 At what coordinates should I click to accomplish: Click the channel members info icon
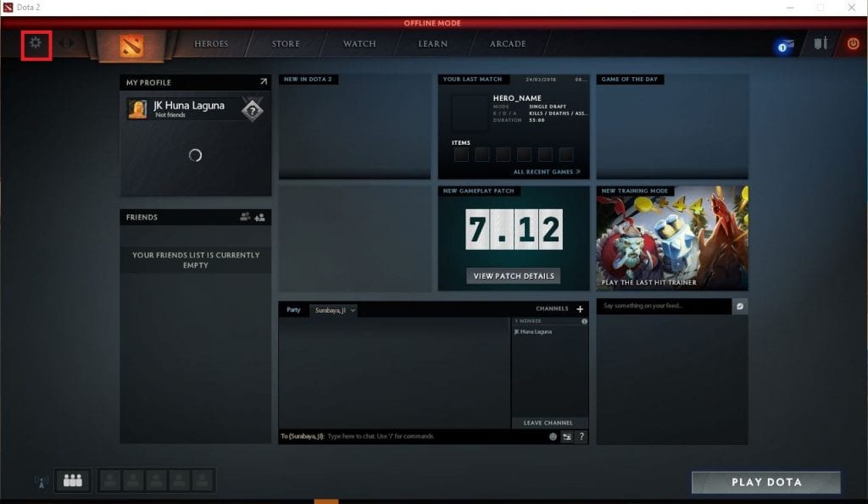click(584, 321)
